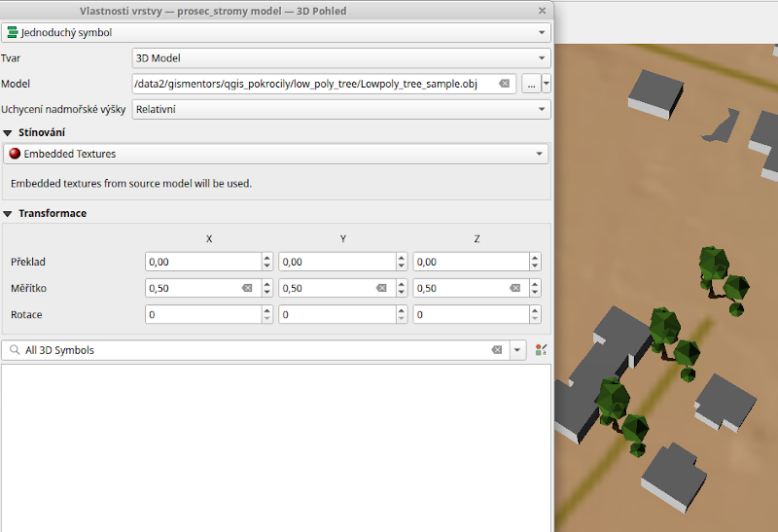This screenshot has width=778, height=532.
Task: Click the Překlad Y value field
Action: pyautogui.click(x=337, y=262)
